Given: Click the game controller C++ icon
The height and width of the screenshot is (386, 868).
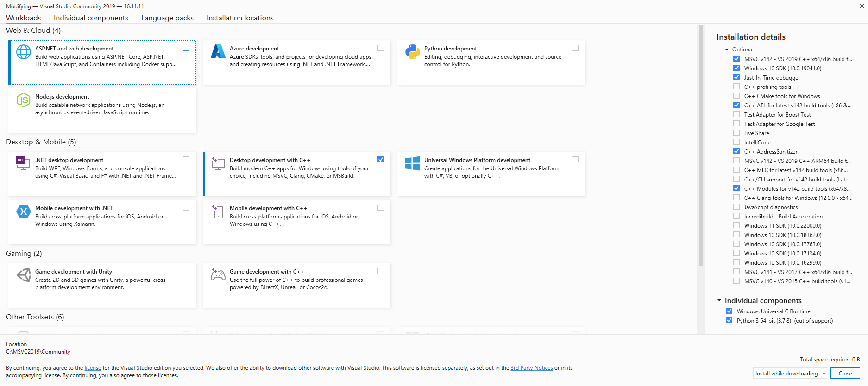Looking at the screenshot, I should click(218, 275).
